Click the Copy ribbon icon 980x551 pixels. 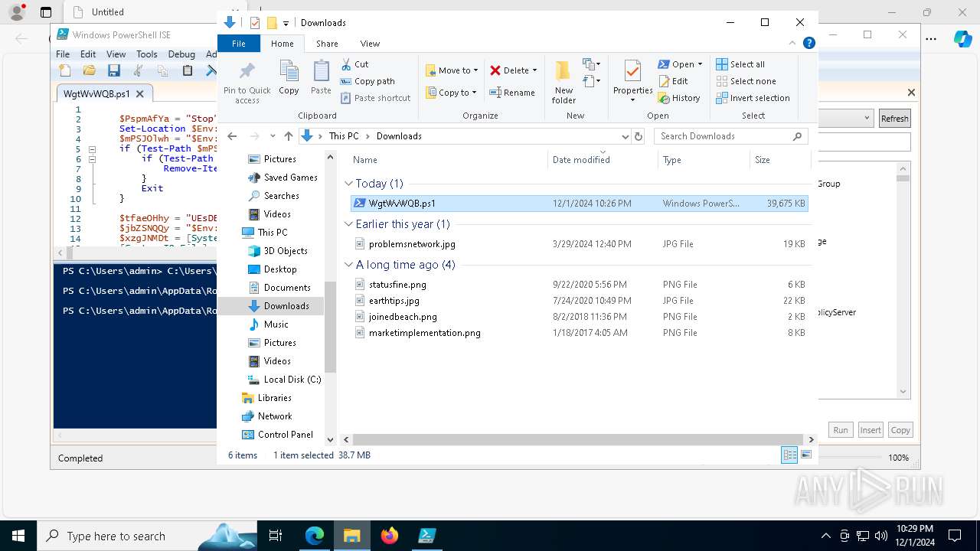pyautogui.click(x=289, y=77)
